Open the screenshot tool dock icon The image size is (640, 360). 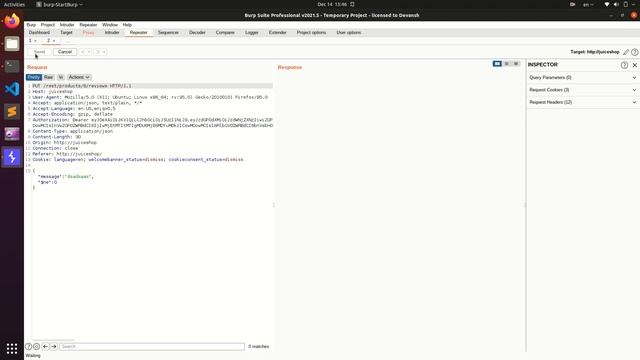pyautogui.click(x=12, y=134)
